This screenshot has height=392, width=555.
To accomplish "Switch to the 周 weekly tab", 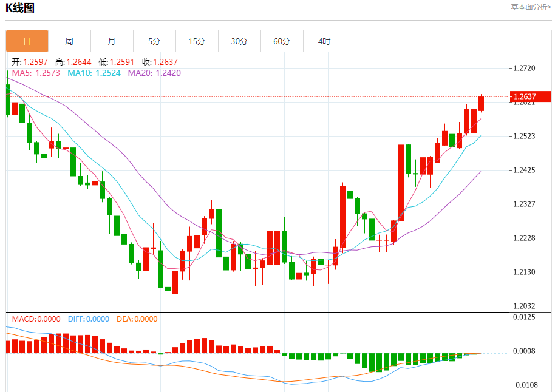I will pos(69,41).
